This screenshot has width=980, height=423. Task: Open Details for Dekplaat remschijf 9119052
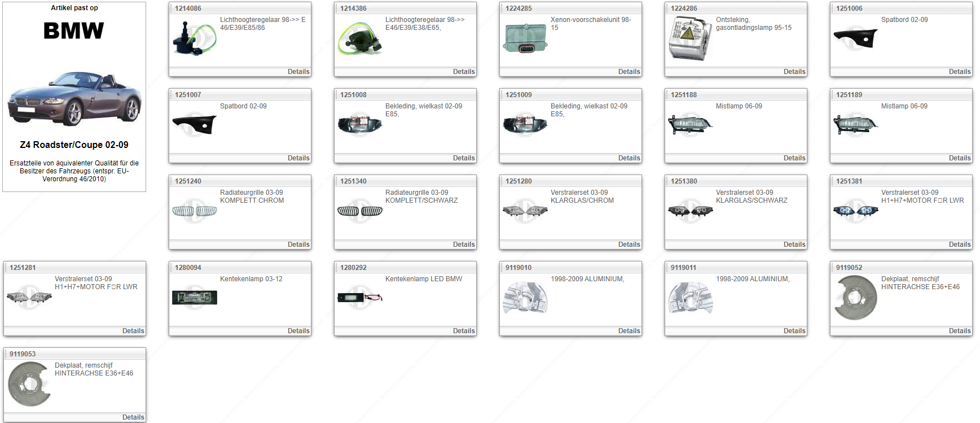coord(959,331)
